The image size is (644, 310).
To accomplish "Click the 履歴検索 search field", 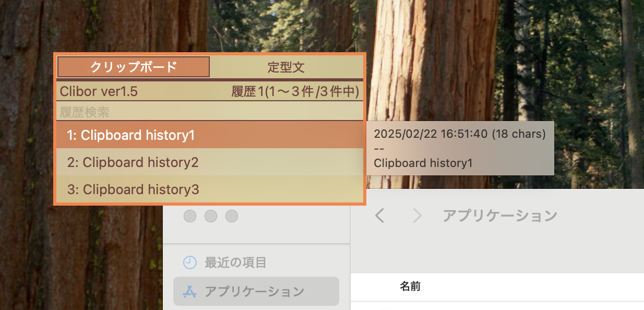I will click(x=210, y=112).
